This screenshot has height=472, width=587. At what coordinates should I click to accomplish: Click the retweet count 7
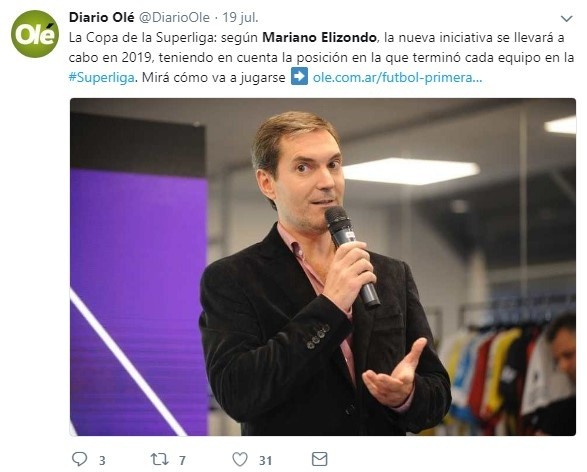[182, 460]
